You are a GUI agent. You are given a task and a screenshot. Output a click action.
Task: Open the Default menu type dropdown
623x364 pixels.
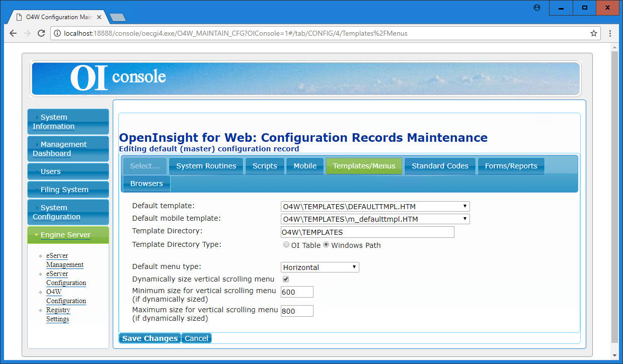(x=320, y=267)
